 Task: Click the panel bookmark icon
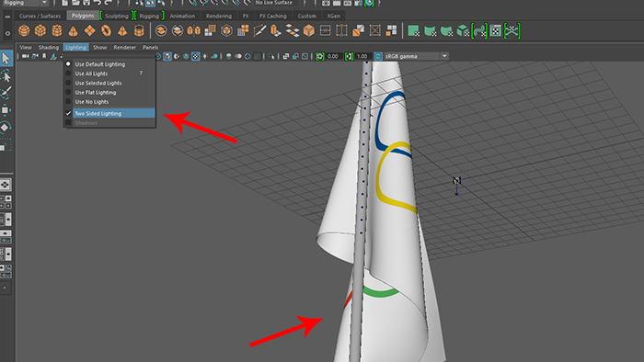44,56
